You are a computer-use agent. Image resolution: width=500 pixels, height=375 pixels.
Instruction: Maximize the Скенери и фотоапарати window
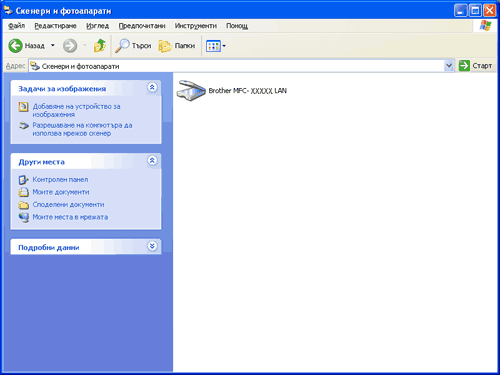(475, 10)
